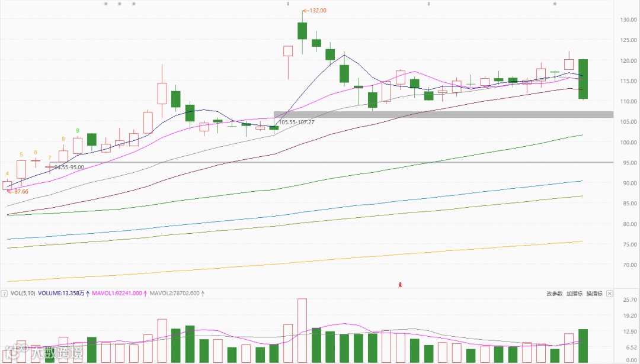Select the 94.55-95.00 gap label
Viewport: 640px width, 364px height.
click(69, 167)
